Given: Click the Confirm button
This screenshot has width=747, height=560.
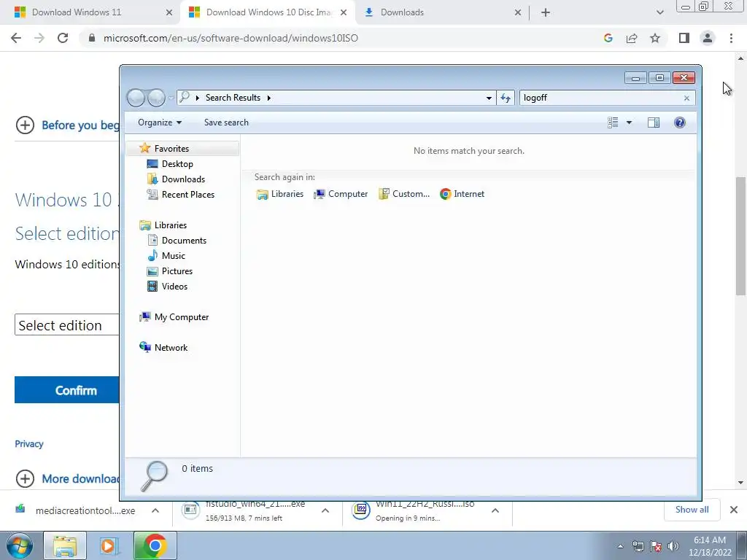Looking at the screenshot, I should tap(66, 390).
